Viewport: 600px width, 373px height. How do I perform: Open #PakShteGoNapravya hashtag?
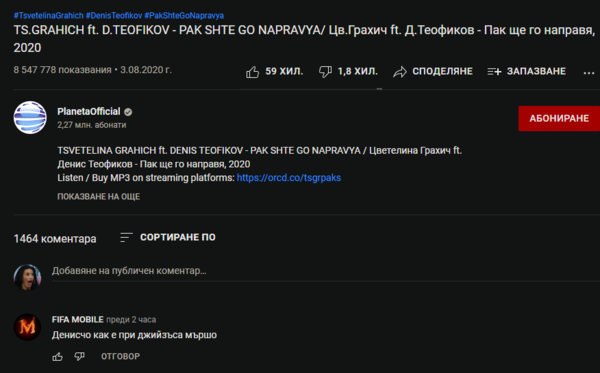click(184, 16)
